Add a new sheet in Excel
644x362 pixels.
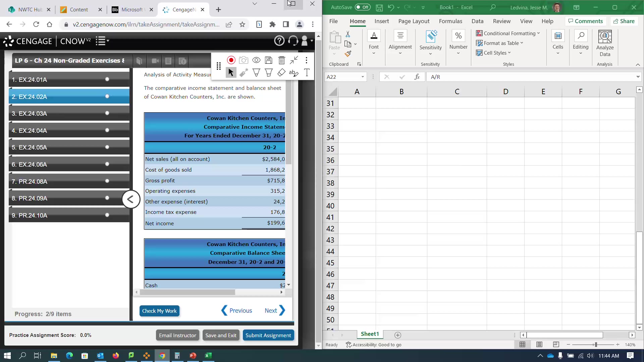[398, 335]
